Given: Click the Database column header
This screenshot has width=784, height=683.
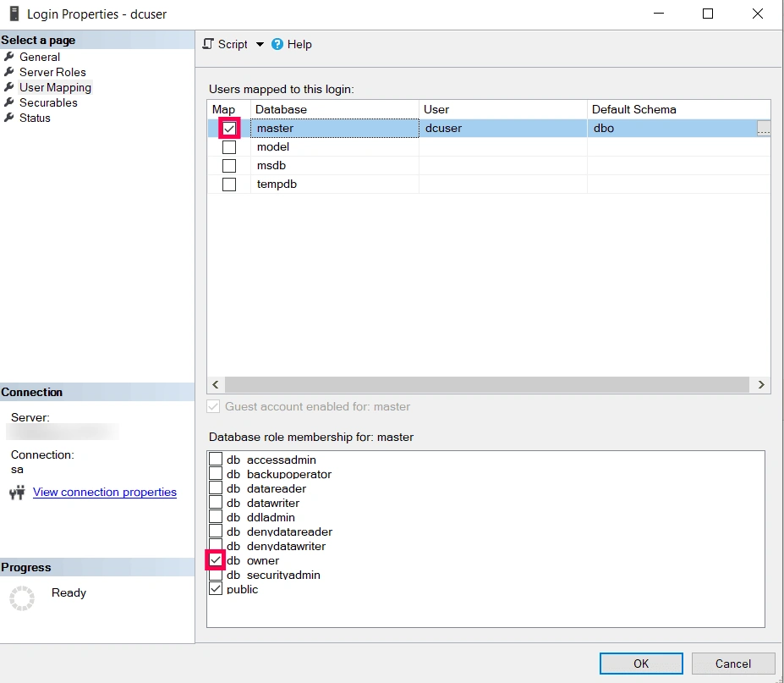Looking at the screenshot, I should [x=335, y=109].
